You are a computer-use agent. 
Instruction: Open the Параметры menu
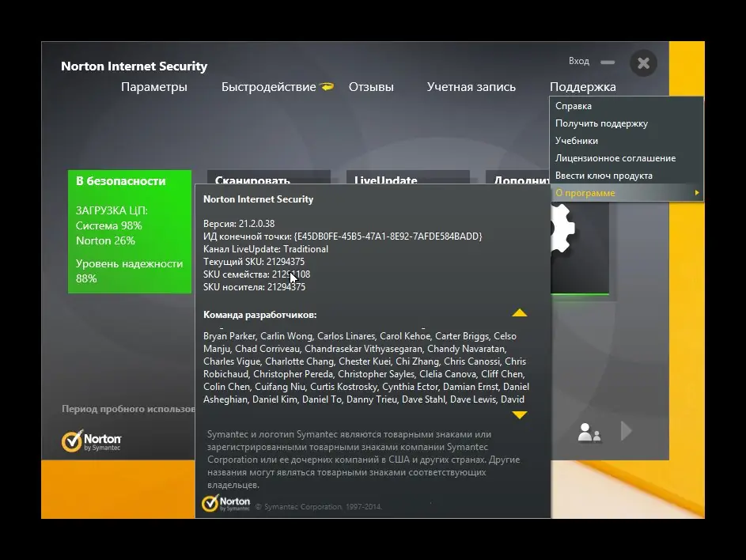[153, 87]
